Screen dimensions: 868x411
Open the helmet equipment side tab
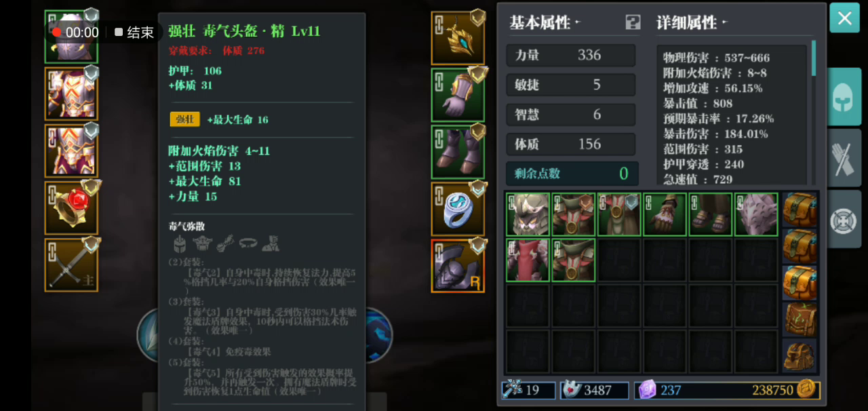(x=843, y=96)
